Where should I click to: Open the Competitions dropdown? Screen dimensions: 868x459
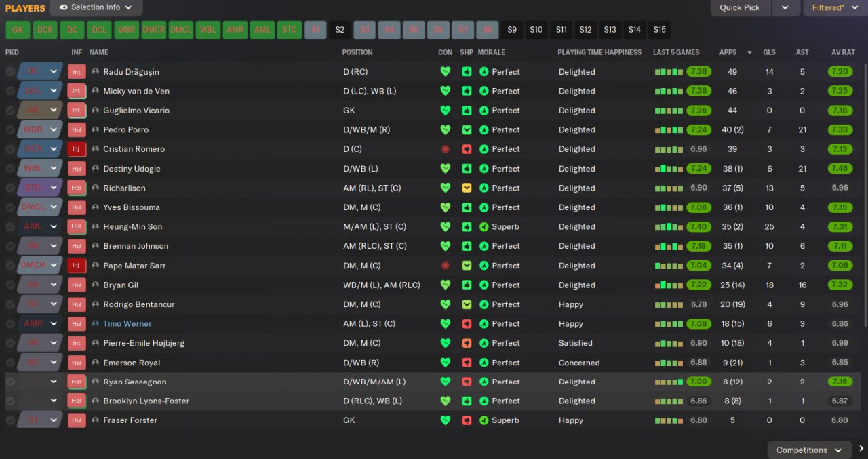810,450
